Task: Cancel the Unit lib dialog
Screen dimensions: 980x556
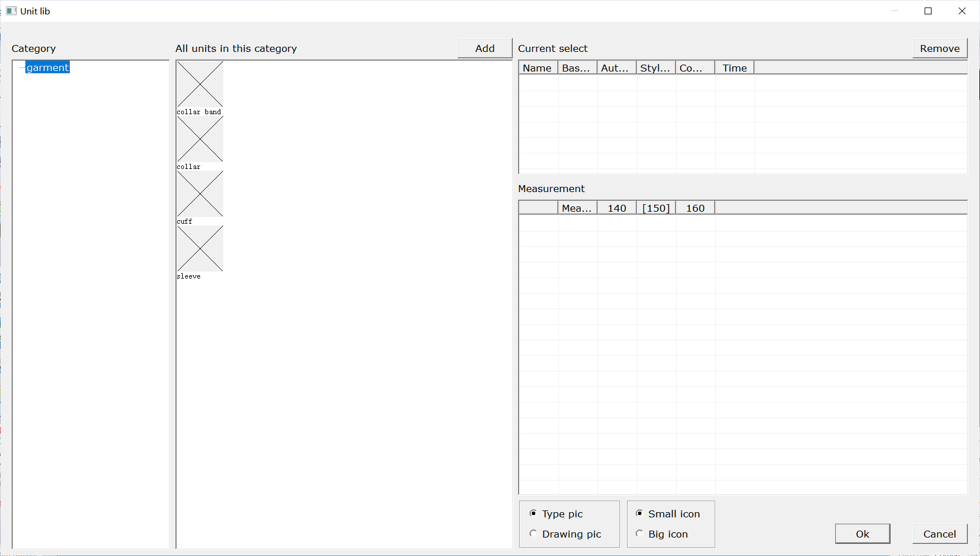Action: (x=939, y=534)
